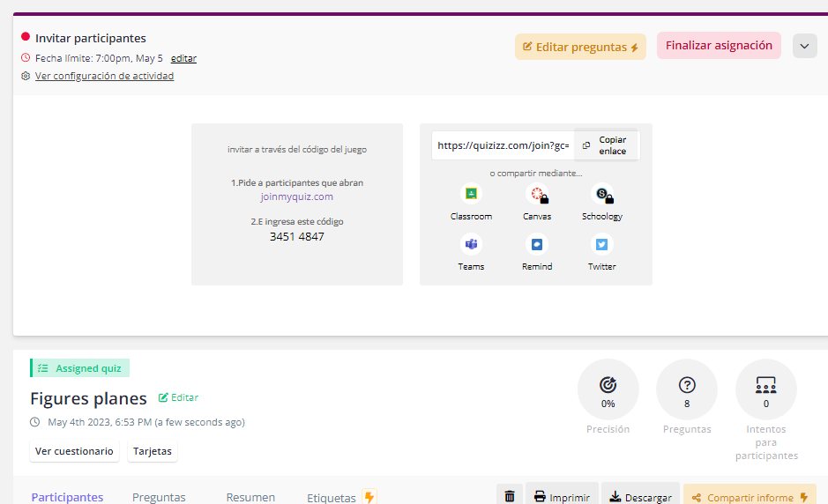The height and width of the screenshot is (504, 828).
Task: Open Ver configuración de actividad link
Action: [x=104, y=76]
